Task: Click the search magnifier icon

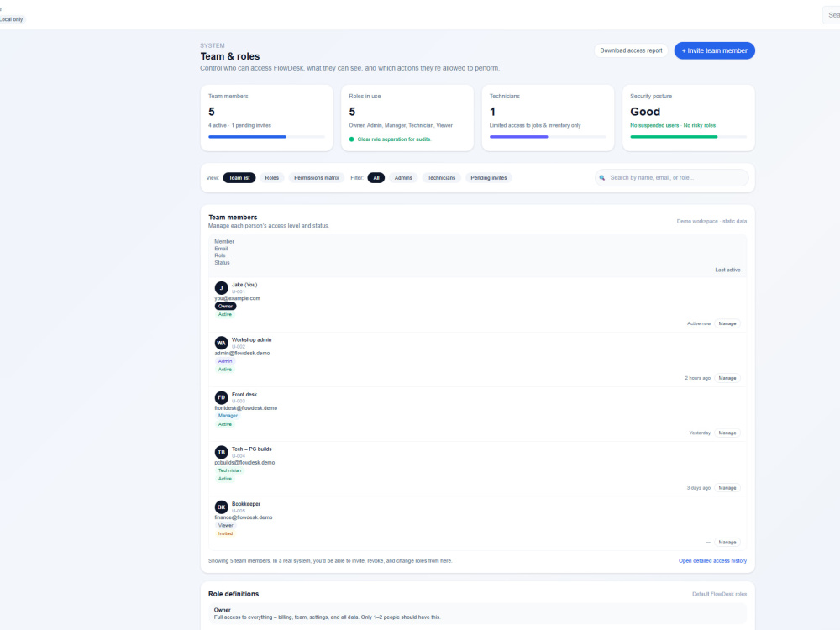Action: click(x=602, y=178)
